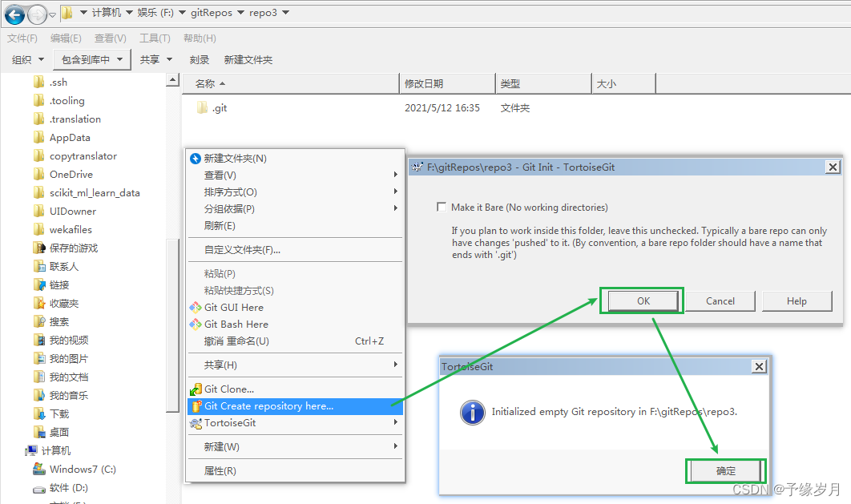
Task: Click the TortoiseGit info dialog icon
Action: click(473, 413)
